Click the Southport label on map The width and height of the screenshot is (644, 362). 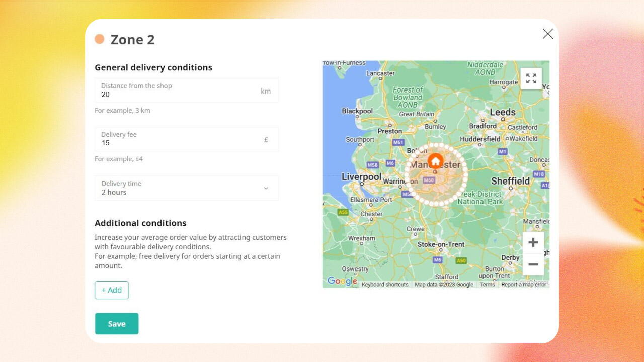click(x=360, y=139)
